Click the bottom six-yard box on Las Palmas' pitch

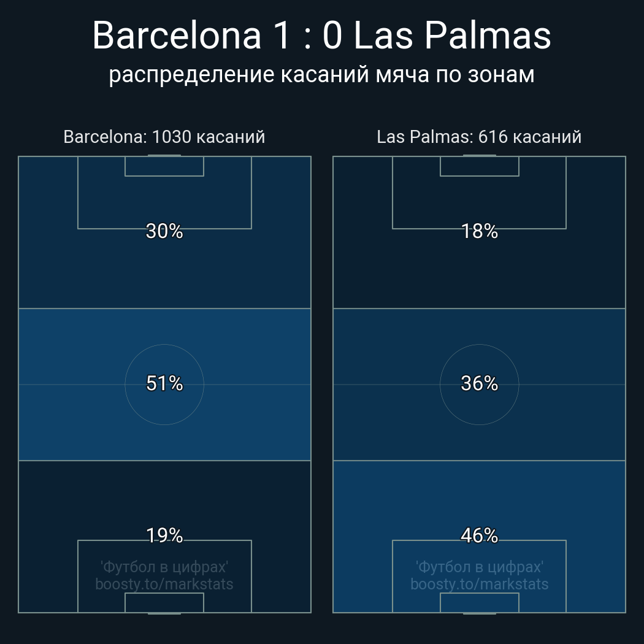(479, 602)
